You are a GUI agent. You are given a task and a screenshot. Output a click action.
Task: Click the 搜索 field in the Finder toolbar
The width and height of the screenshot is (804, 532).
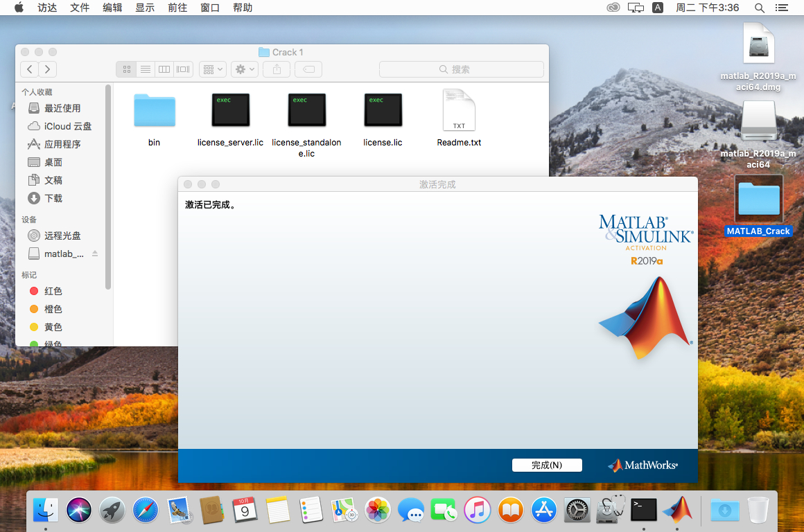(x=461, y=69)
